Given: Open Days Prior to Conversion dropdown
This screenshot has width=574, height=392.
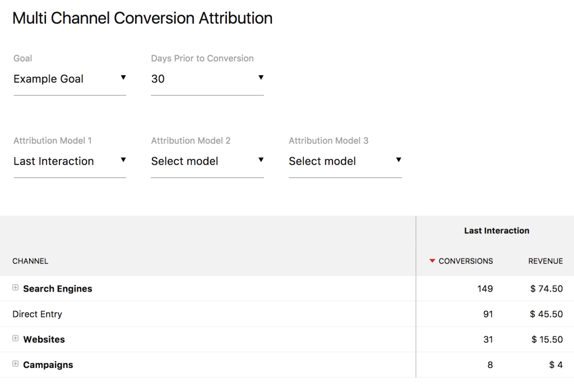Looking at the screenshot, I should (207, 79).
